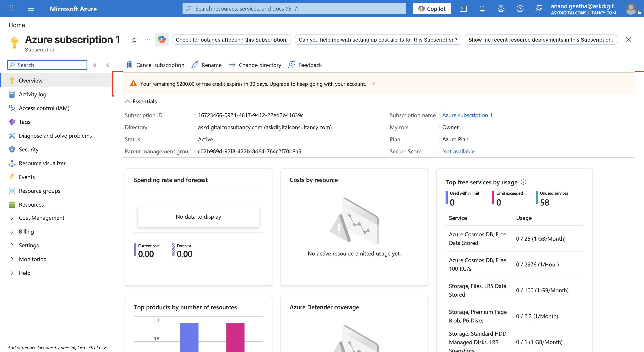Click the Unused services teal legend swatch
644x352 pixels.
point(537,197)
